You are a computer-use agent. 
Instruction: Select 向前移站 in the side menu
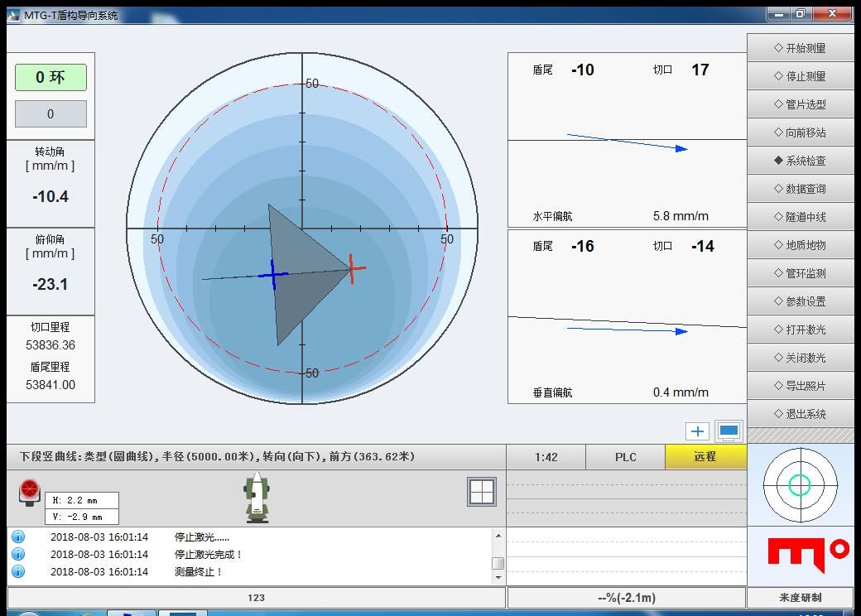800,132
